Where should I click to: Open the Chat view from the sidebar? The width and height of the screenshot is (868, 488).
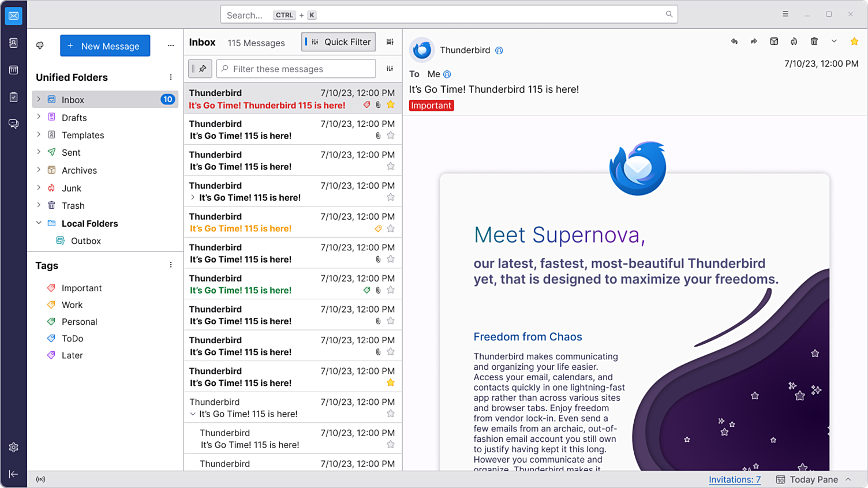[13, 123]
